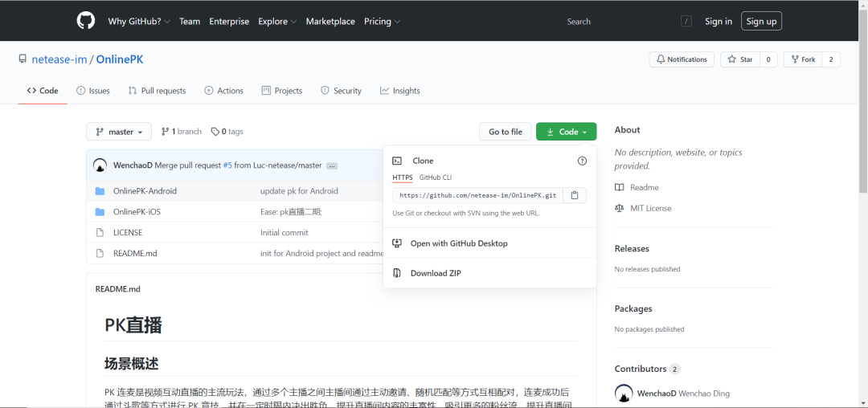Click the slash shortcut key icon
The height and width of the screenshot is (408, 868).
tap(686, 22)
